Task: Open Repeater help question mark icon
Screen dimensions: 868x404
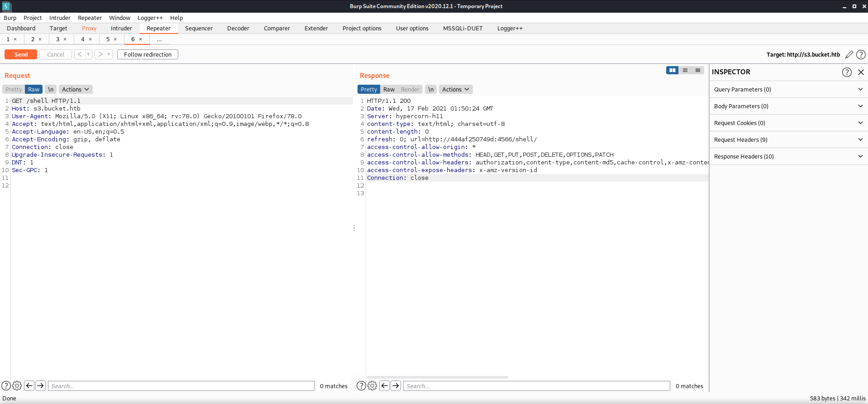Action: coord(861,54)
